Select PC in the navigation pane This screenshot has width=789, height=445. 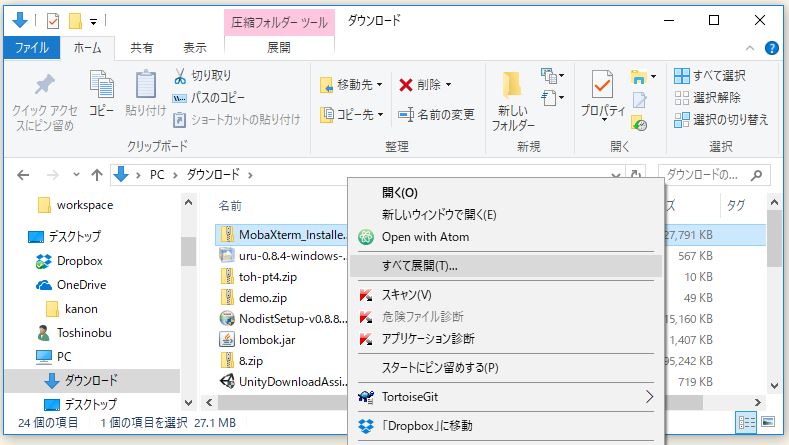(53, 356)
